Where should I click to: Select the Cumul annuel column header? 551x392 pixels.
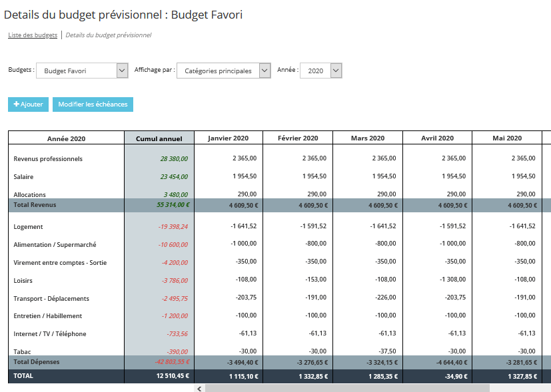pyautogui.click(x=159, y=138)
